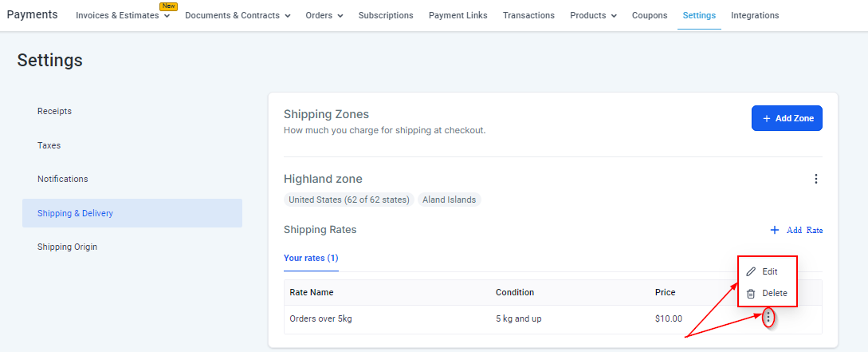This screenshot has height=352, width=868.
Task: Open the Payment Links tab
Action: (x=458, y=16)
